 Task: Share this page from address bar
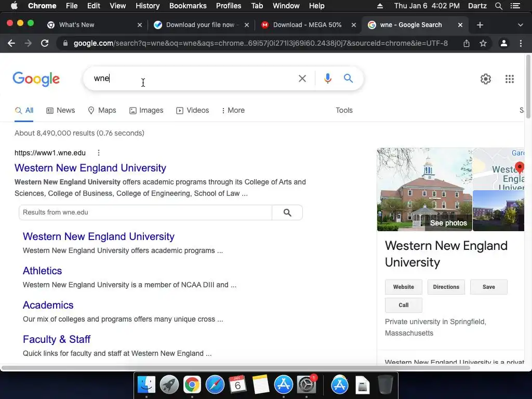click(x=467, y=43)
